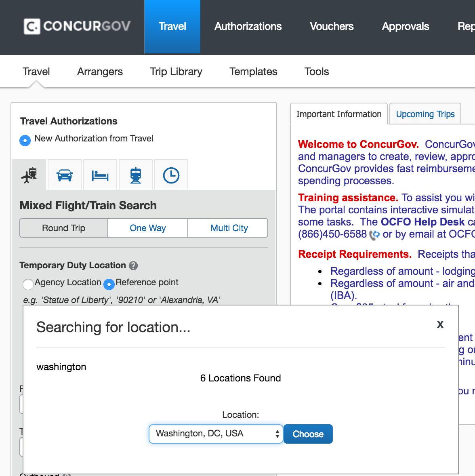Select New Authorization from Travel radio
Viewport: 475px width, 476px height.
(25, 140)
